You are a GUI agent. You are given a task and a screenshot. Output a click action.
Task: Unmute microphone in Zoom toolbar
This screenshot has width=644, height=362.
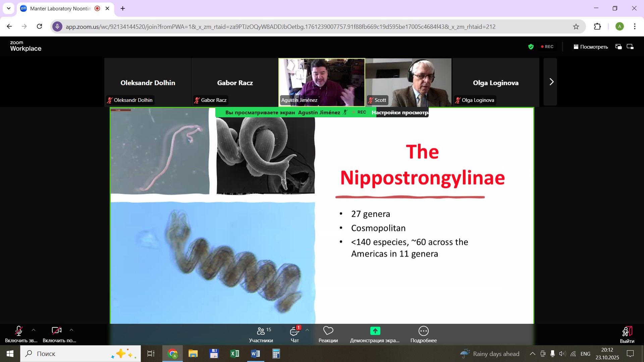[x=19, y=331]
